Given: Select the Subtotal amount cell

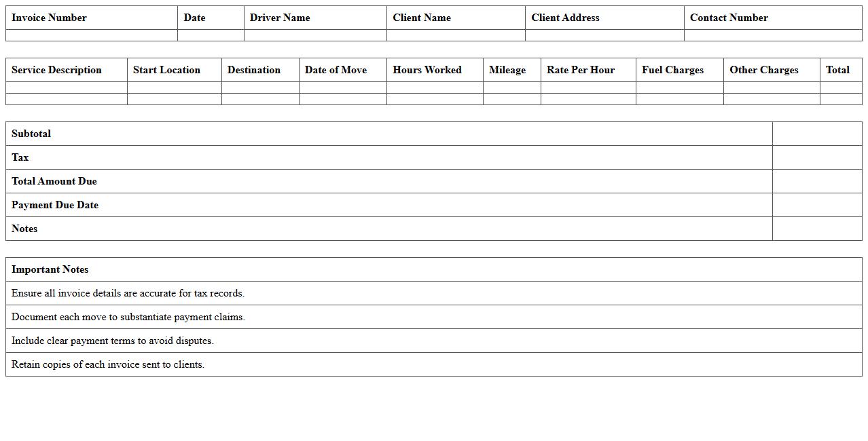Looking at the screenshot, I should pyautogui.click(x=816, y=134).
